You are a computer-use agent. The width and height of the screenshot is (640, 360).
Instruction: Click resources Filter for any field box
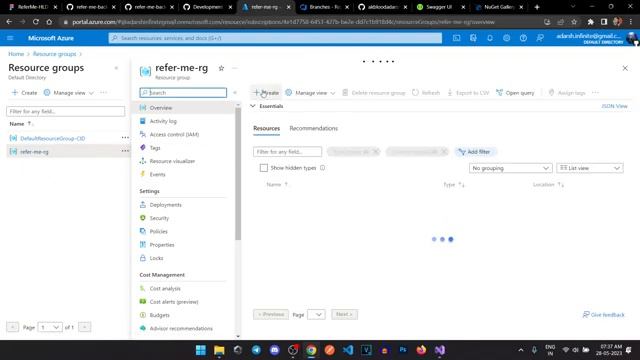coord(287,152)
